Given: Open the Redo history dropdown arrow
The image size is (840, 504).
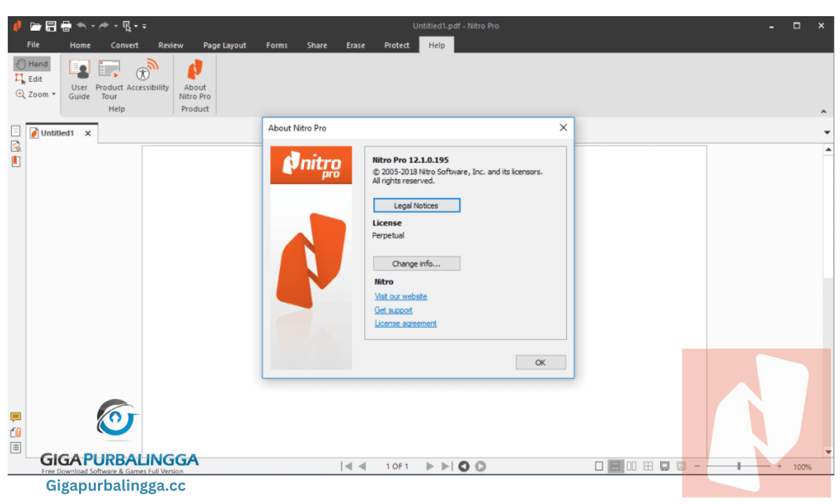Looking at the screenshot, I should pyautogui.click(x=115, y=27).
